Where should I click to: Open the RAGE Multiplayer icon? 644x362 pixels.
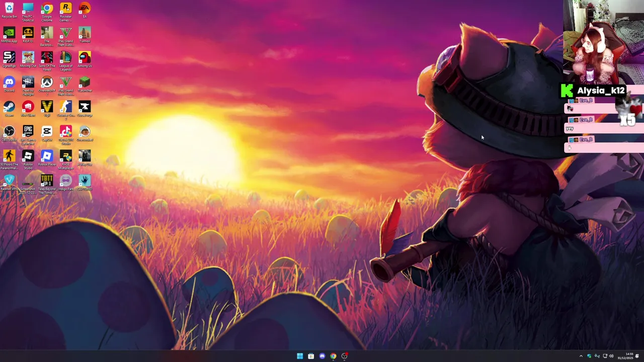65,160
